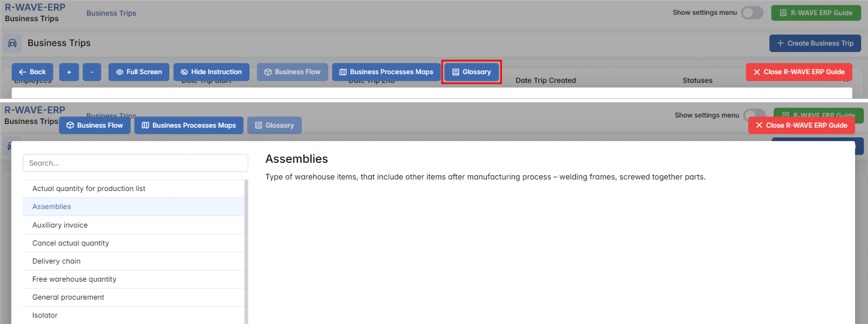Toggle Show settings menu switch in lower header

[x=754, y=115]
